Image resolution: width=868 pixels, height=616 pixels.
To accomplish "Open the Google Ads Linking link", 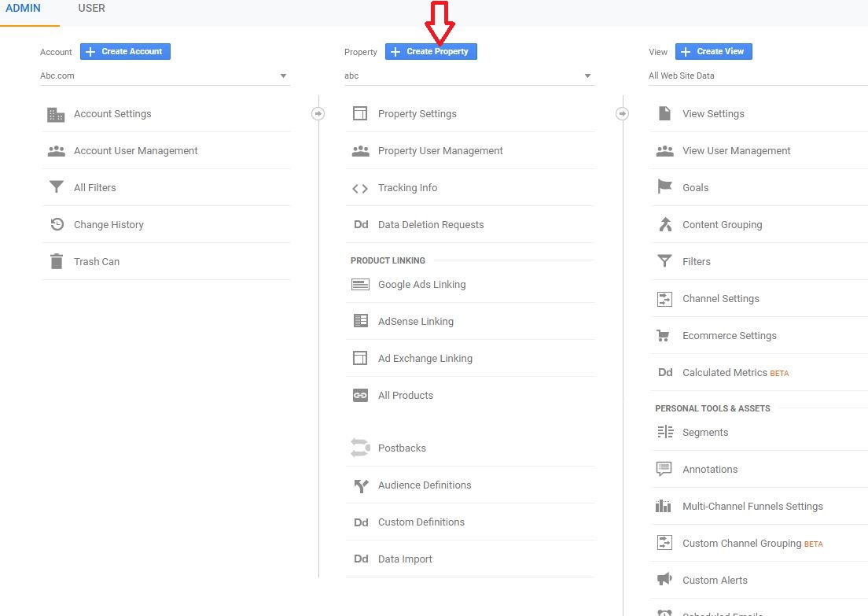I will [x=421, y=285].
